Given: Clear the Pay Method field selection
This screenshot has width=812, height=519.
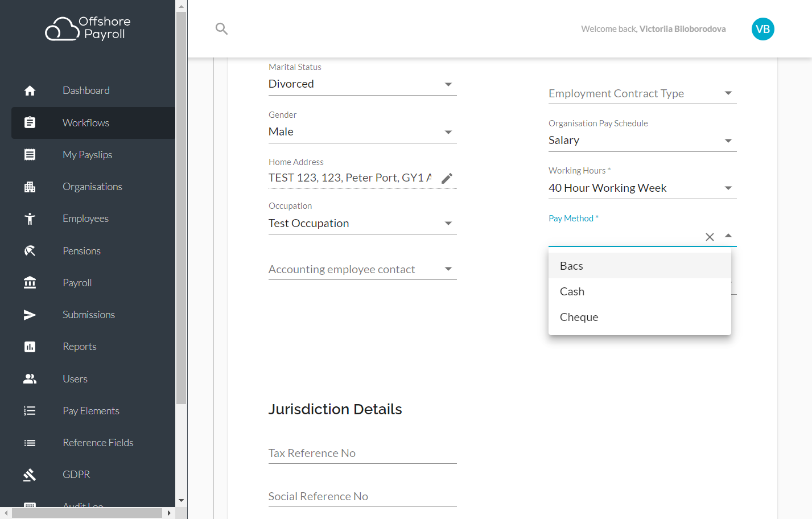Looking at the screenshot, I should click(x=710, y=237).
